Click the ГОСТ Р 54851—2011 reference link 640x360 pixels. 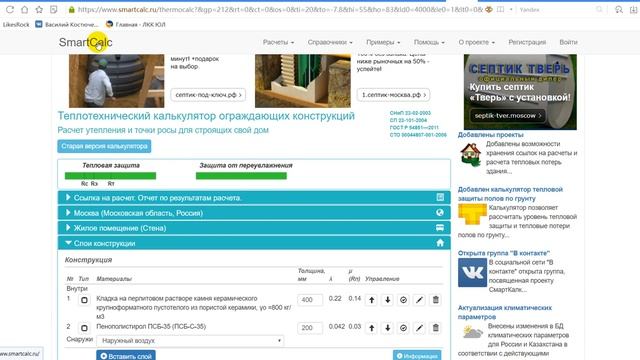(414, 127)
